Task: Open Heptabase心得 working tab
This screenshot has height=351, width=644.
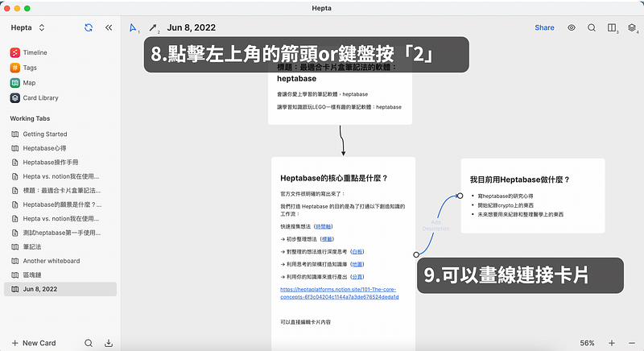Action: [60, 148]
